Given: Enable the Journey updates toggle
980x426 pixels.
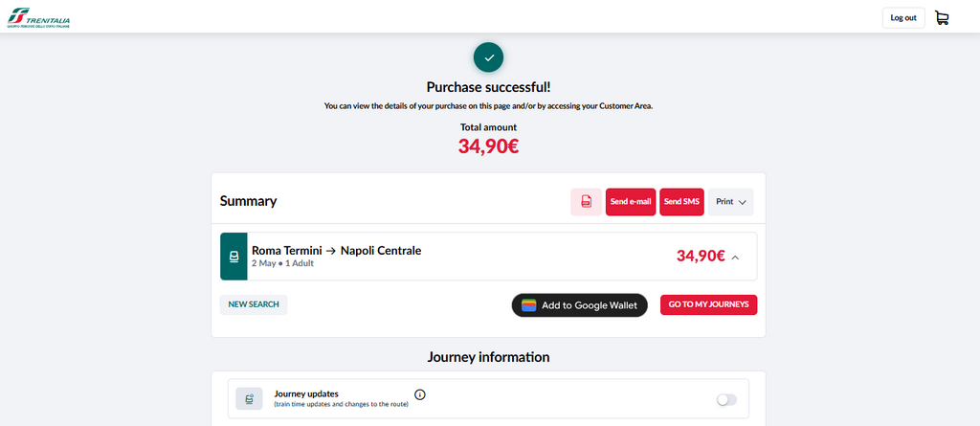Looking at the screenshot, I should (x=726, y=400).
